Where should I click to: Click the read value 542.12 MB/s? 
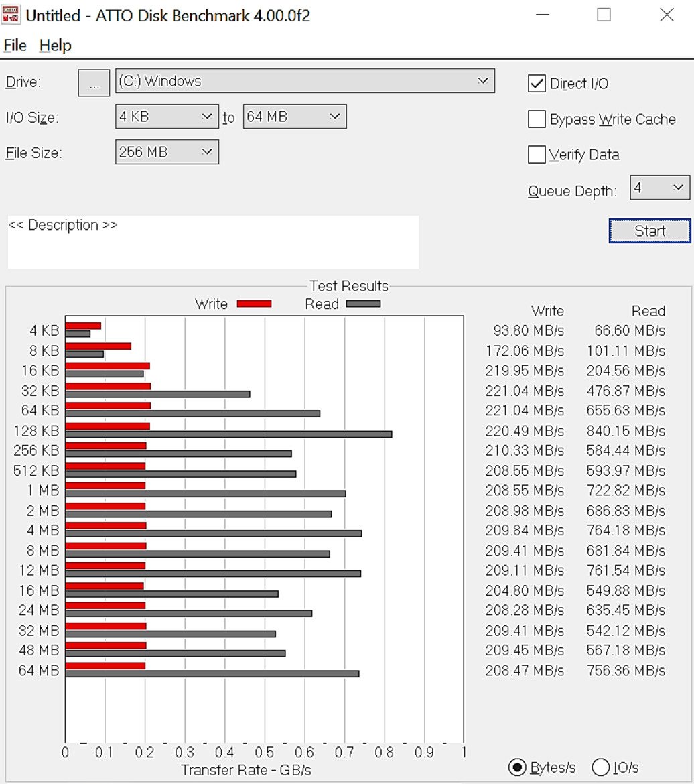(626, 631)
